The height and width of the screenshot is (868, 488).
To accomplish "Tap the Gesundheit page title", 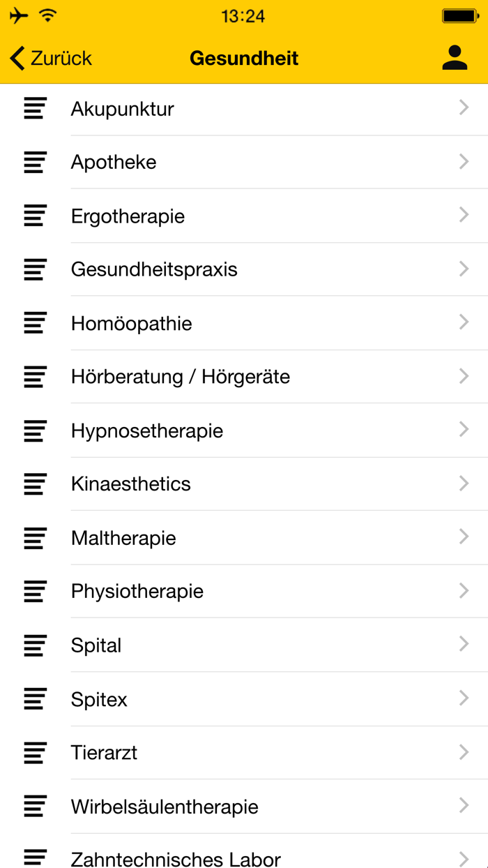I will (x=244, y=58).
